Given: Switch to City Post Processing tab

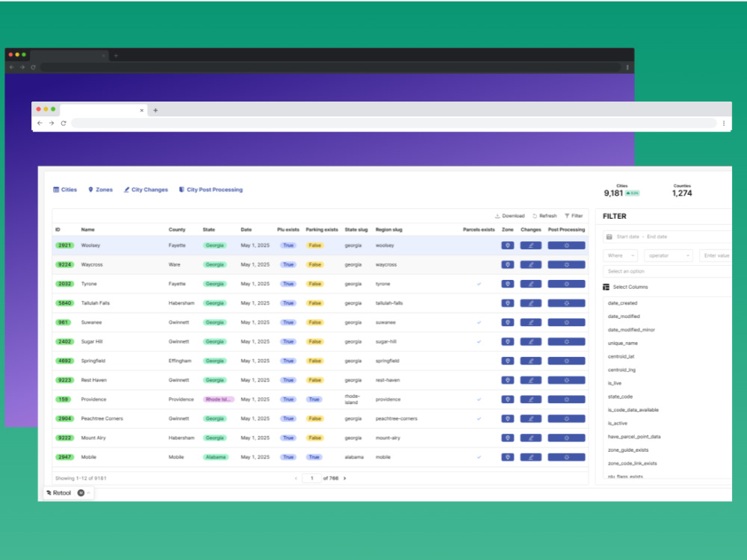Looking at the screenshot, I should pyautogui.click(x=211, y=190).
